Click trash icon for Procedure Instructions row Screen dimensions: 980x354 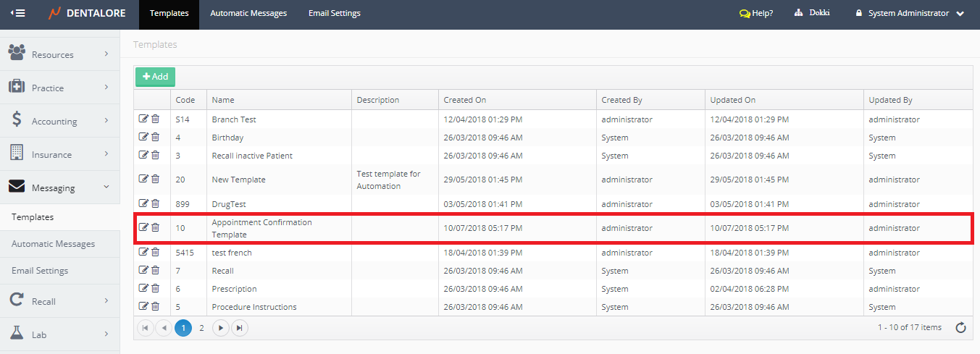coord(155,307)
